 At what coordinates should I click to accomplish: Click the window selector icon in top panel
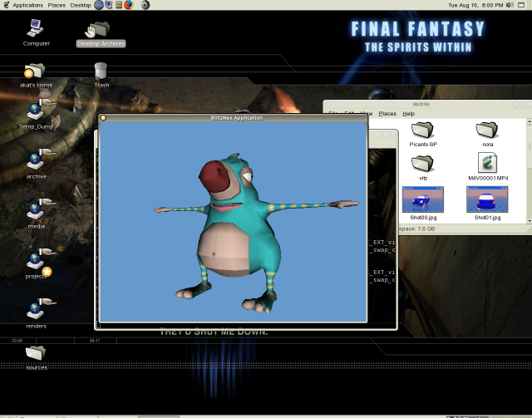tap(521, 5)
